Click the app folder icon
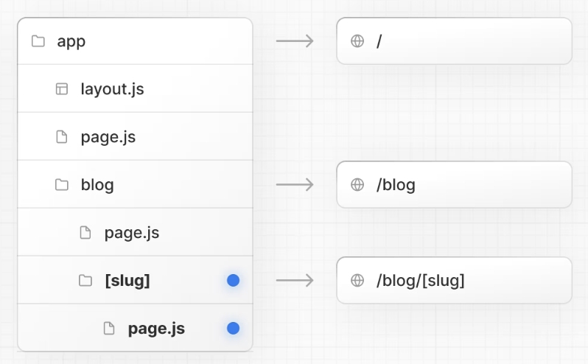588x364 pixels. tap(38, 41)
